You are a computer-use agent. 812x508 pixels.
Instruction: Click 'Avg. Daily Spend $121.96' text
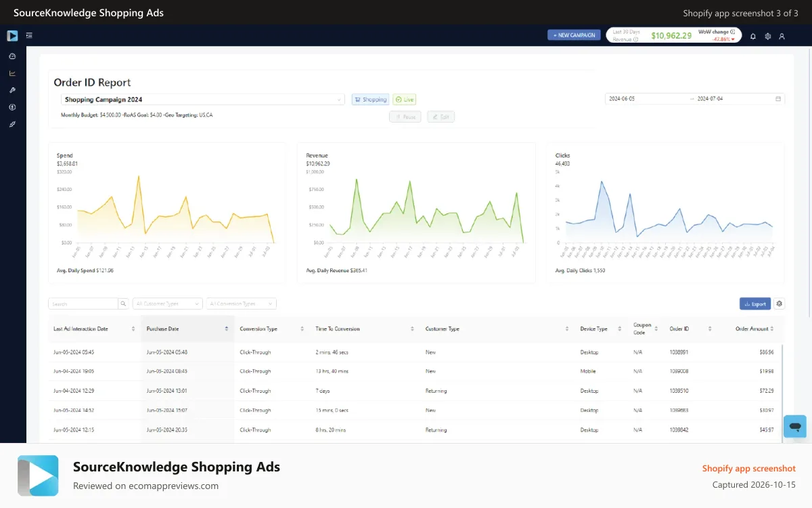[85, 271]
